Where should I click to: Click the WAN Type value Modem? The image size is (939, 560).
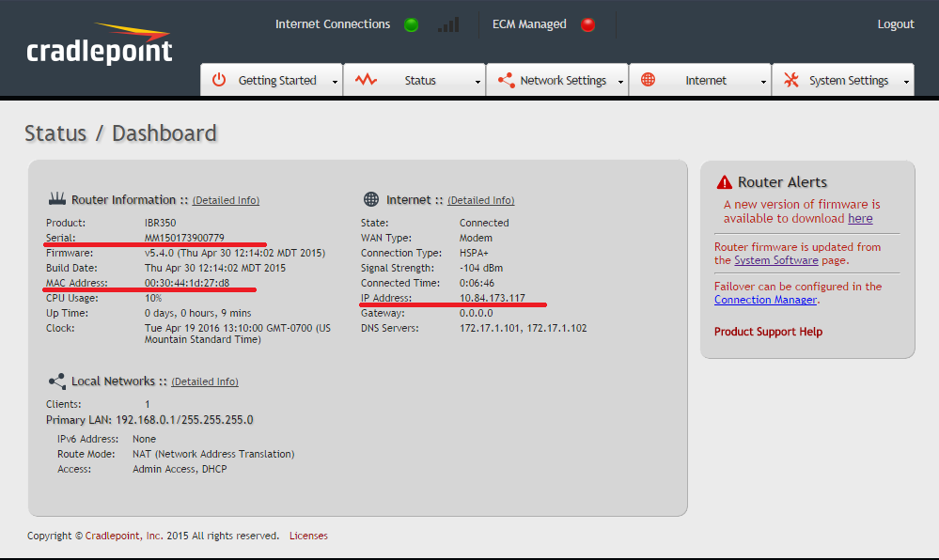coord(476,238)
